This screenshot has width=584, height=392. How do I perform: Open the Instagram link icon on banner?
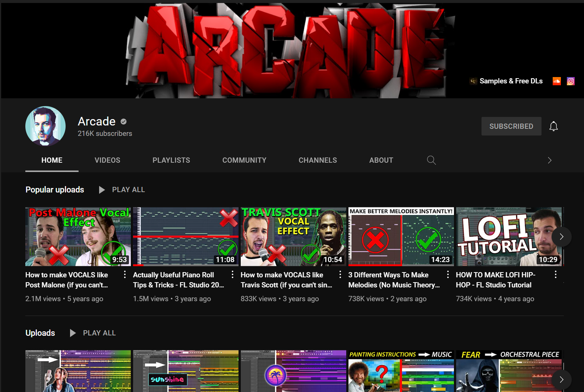[571, 81]
